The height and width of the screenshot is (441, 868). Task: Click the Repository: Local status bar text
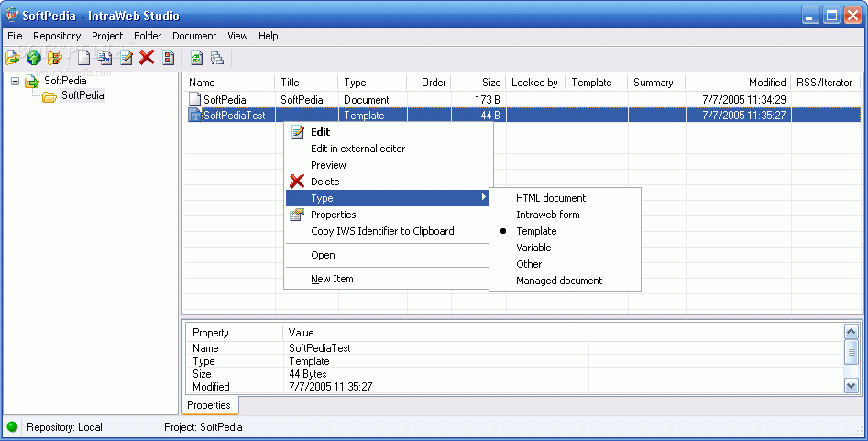tap(64, 427)
